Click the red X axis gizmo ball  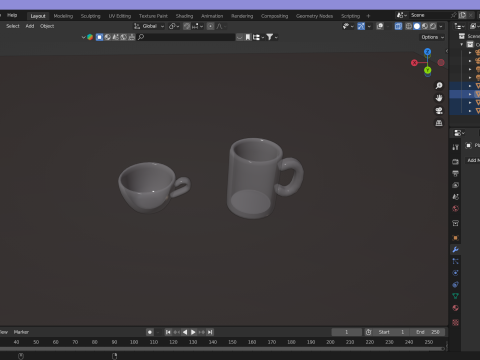[414, 63]
